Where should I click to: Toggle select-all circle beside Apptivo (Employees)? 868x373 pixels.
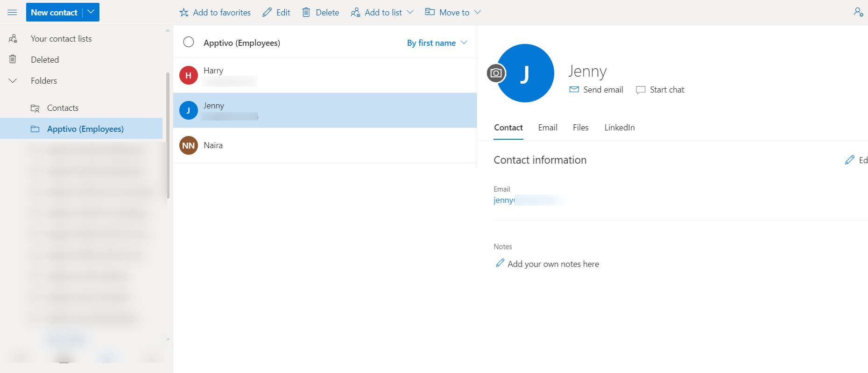pos(189,43)
